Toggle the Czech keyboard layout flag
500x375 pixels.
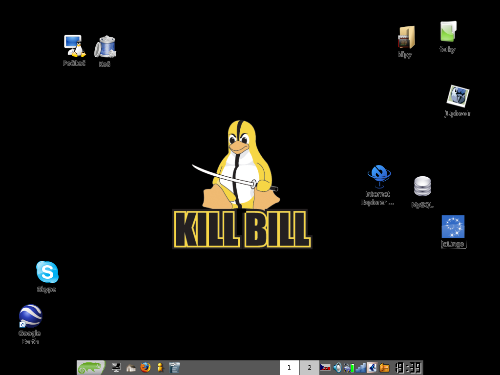[x=325, y=367]
